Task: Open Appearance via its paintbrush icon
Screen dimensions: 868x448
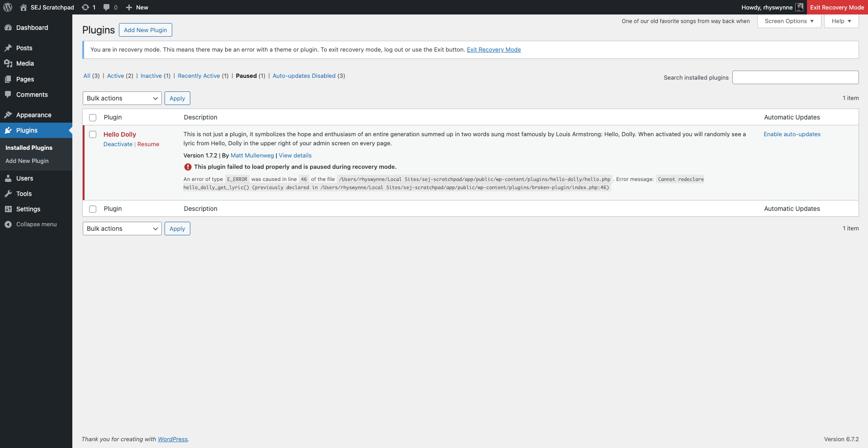Action: tap(9, 115)
